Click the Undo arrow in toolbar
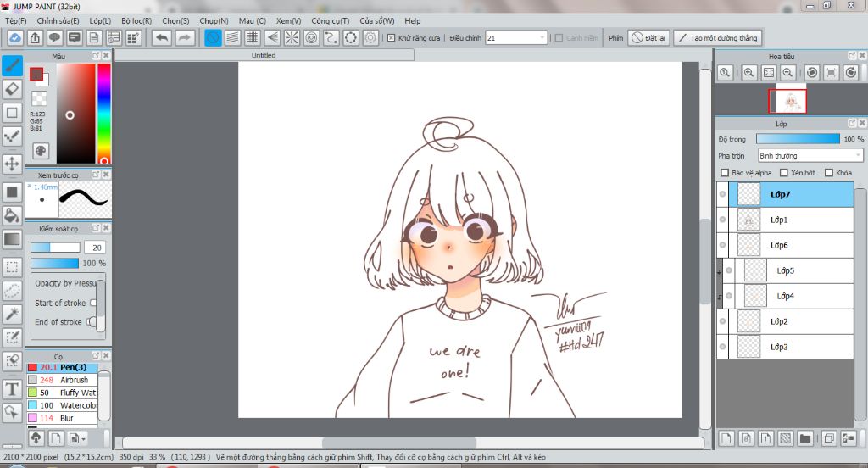 point(162,37)
